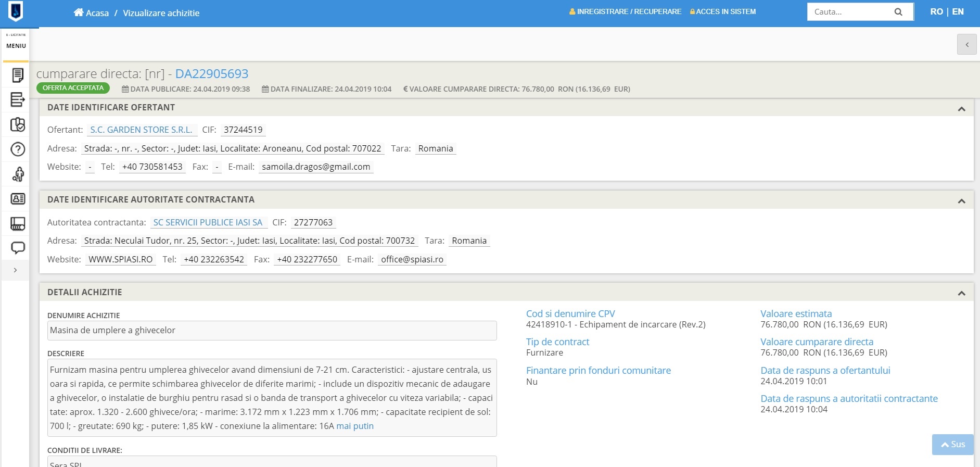Open the catalog with checkmark sidebar icon
Viewport: 980px width, 467px height.
[x=18, y=124]
